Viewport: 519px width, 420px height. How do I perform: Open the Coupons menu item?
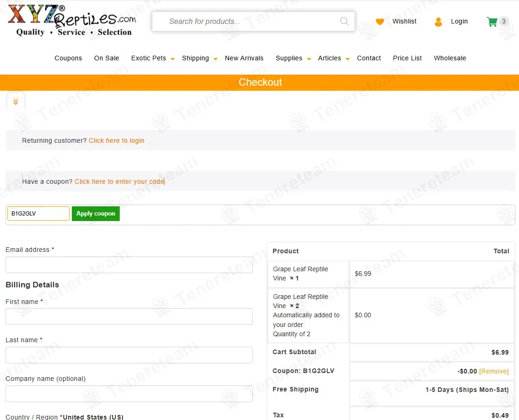coord(68,58)
